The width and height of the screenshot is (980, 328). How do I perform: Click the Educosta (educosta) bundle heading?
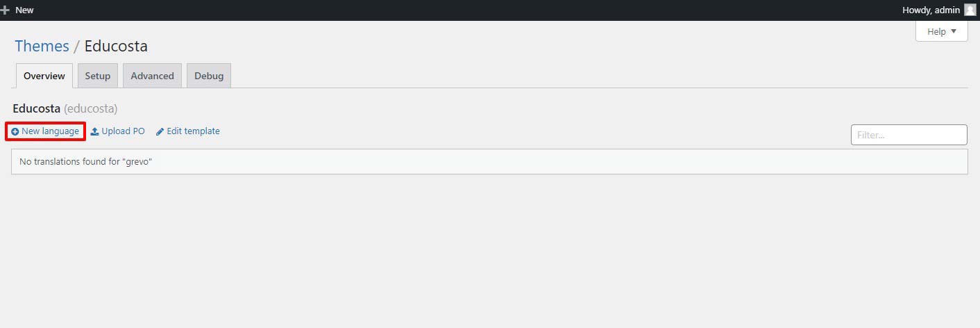coord(65,108)
